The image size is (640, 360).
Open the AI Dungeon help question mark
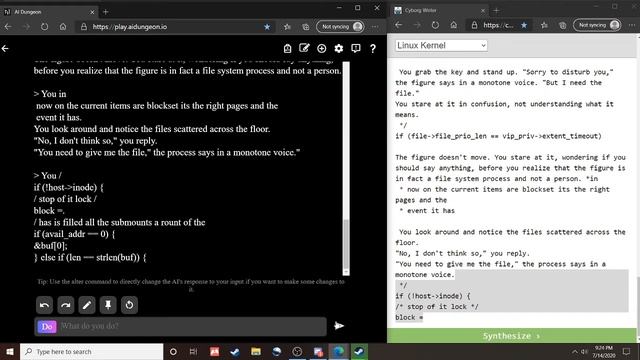(373, 49)
